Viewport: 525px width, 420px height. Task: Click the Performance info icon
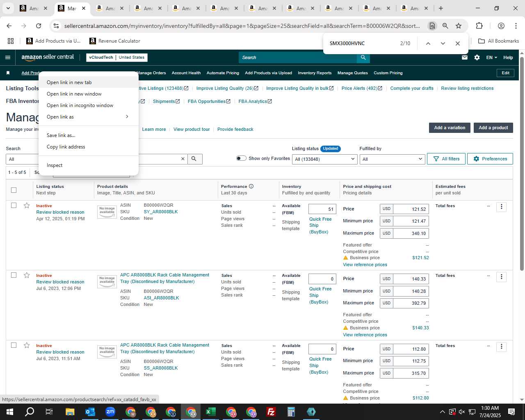[x=251, y=186]
